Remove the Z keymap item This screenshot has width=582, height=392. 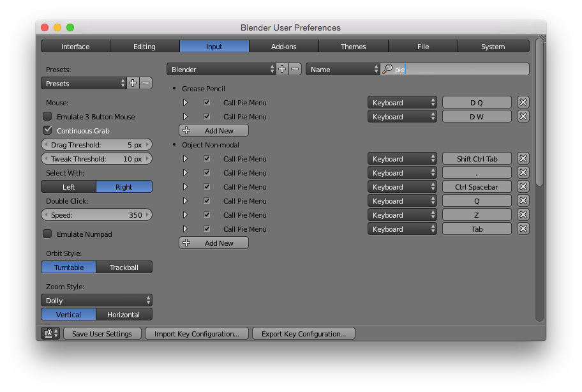point(523,215)
